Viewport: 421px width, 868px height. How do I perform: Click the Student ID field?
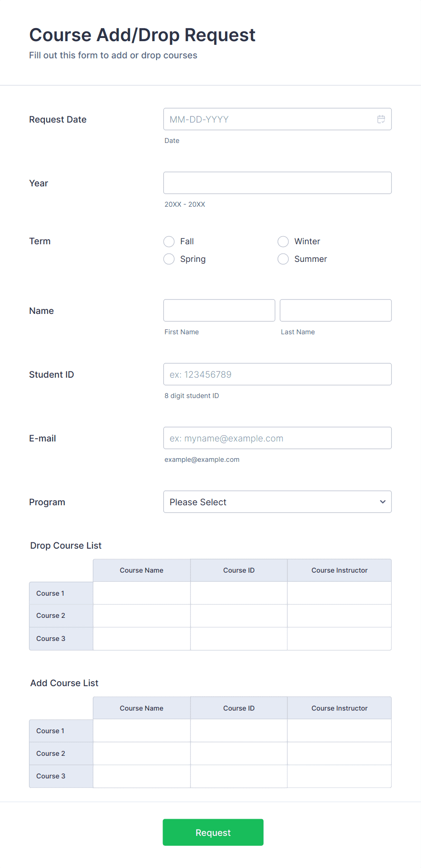point(277,374)
